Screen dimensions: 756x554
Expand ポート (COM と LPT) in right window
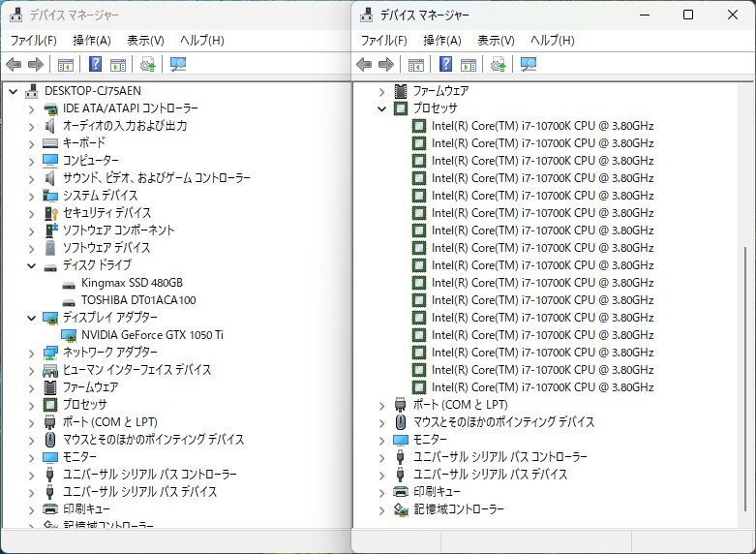tap(381, 406)
